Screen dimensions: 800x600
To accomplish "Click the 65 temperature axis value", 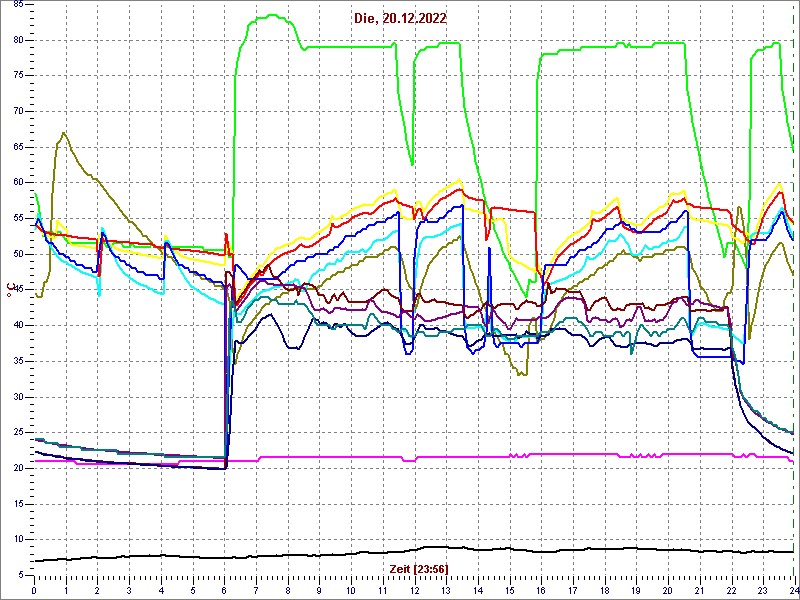I will [x=17, y=147].
